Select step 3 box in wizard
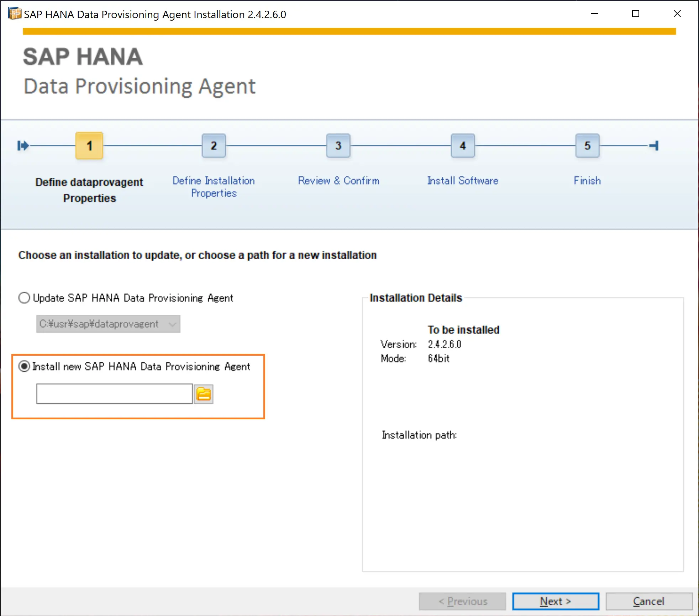 (x=338, y=145)
